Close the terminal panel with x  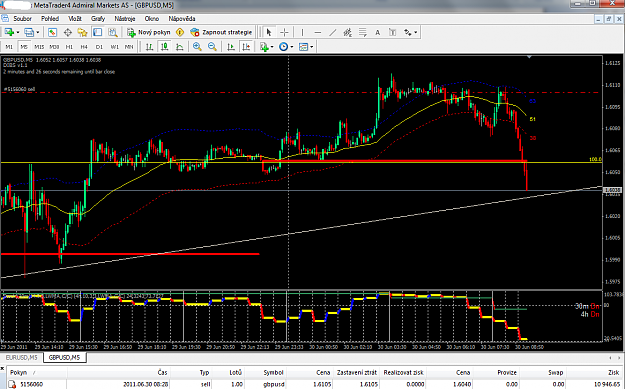[2, 369]
